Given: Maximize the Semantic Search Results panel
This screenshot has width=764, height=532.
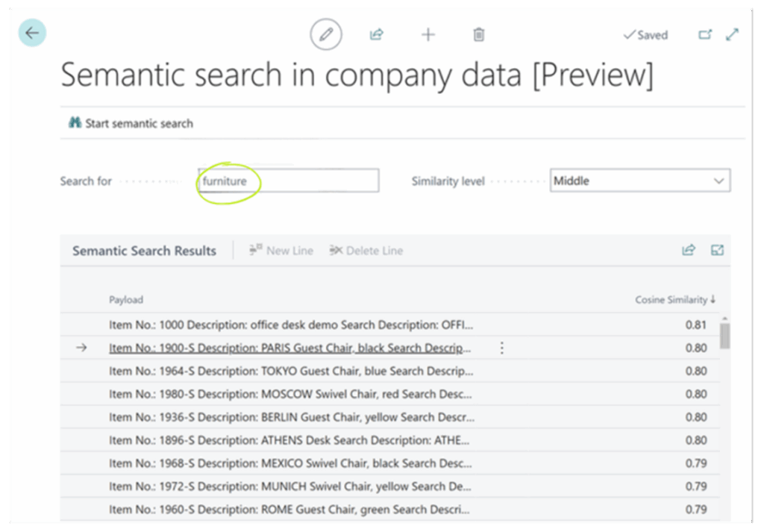Looking at the screenshot, I should [717, 251].
